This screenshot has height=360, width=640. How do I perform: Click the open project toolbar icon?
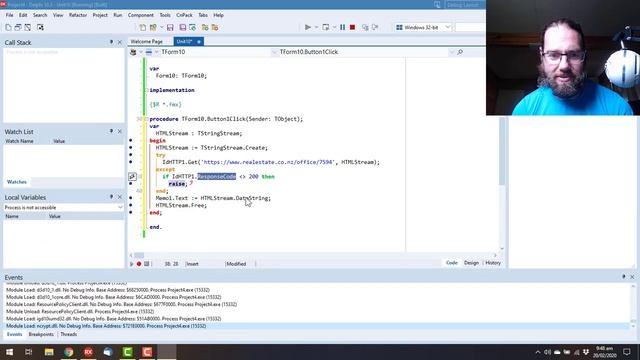point(192,27)
